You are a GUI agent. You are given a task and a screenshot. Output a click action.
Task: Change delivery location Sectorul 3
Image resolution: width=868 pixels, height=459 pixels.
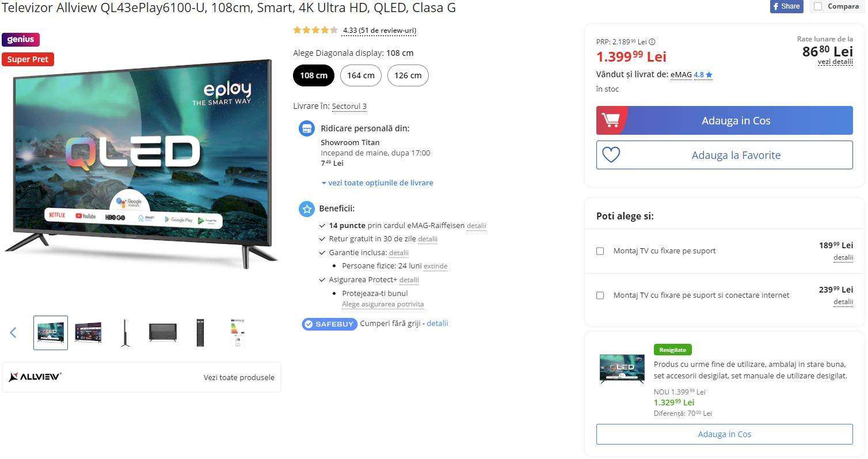tap(349, 107)
